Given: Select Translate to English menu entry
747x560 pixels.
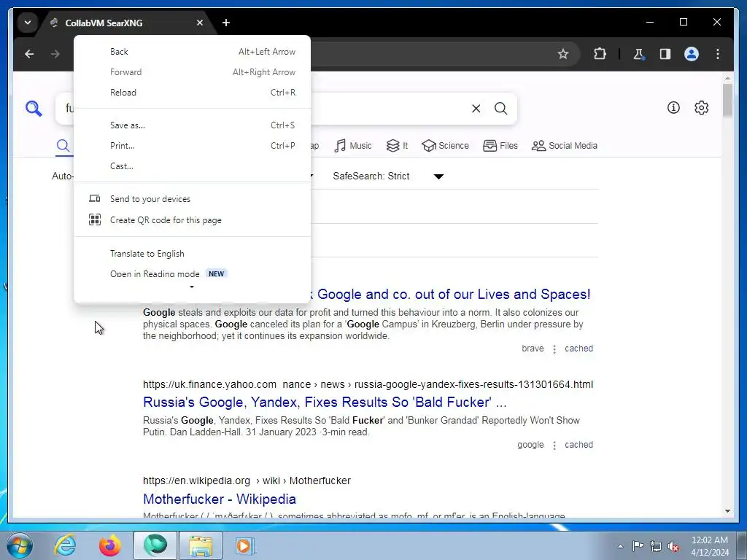Looking at the screenshot, I should tap(193, 254).
